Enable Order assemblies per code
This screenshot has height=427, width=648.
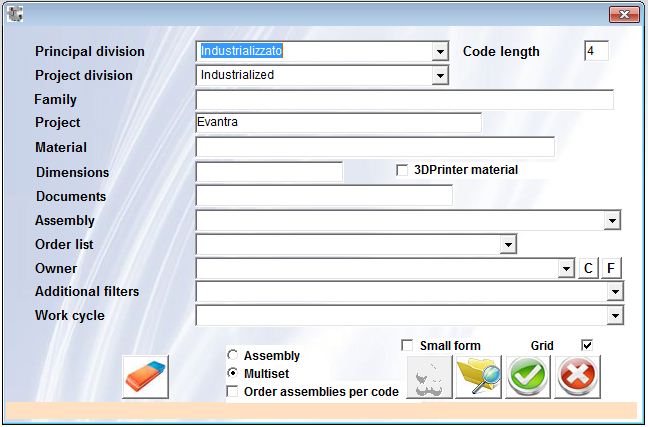click(232, 391)
